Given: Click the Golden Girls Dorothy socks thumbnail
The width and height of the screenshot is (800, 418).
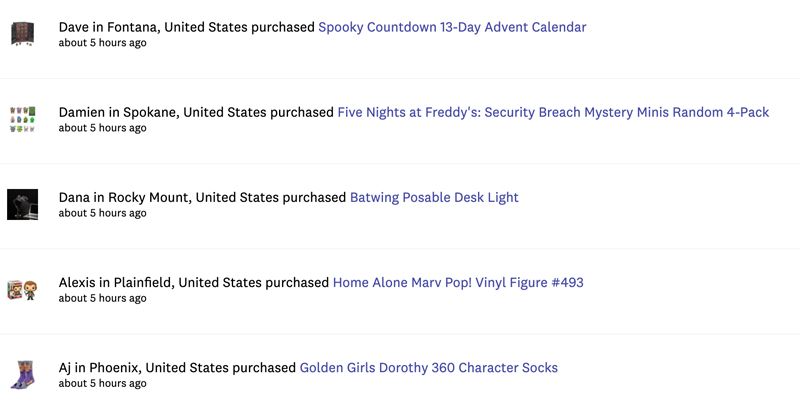Looking at the screenshot, I should 22,375.
